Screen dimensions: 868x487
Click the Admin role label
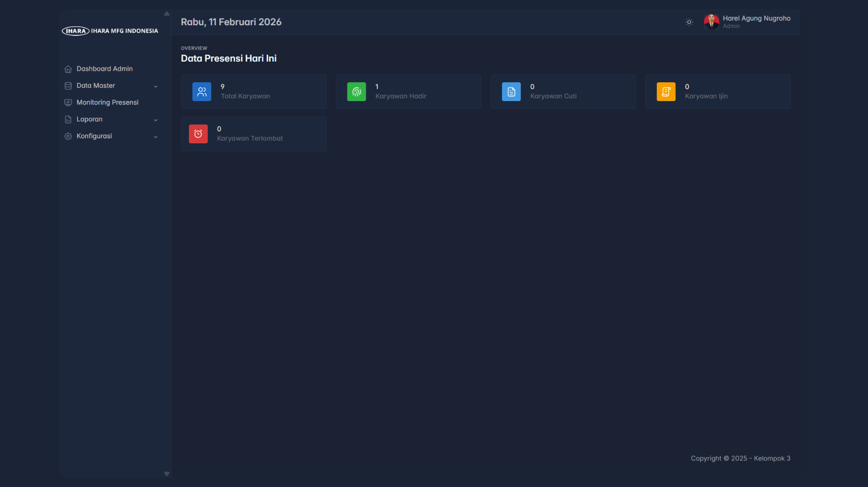(731, 26)
